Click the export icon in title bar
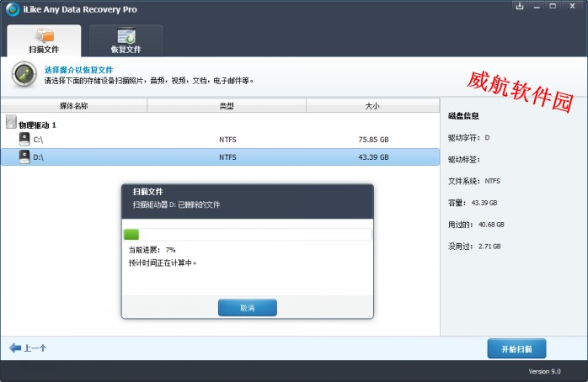The image size is (588, 382). point(520,6)
